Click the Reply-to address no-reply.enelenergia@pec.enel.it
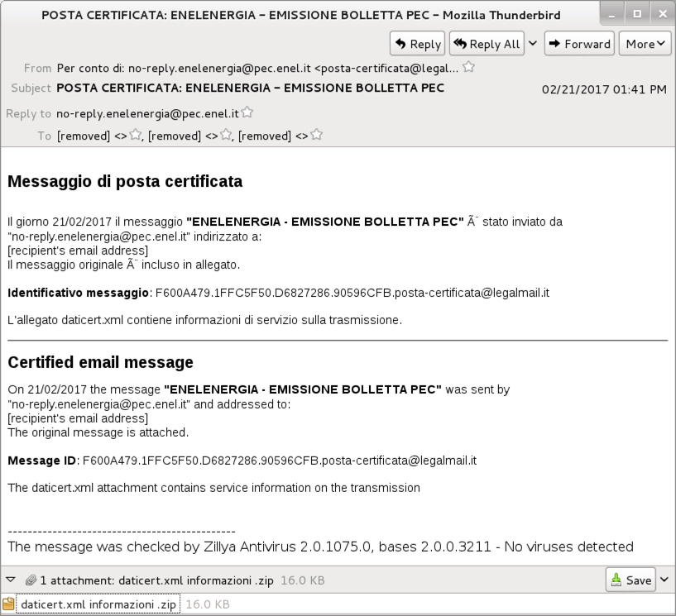The image size is (676, 616). click(147, 113)
